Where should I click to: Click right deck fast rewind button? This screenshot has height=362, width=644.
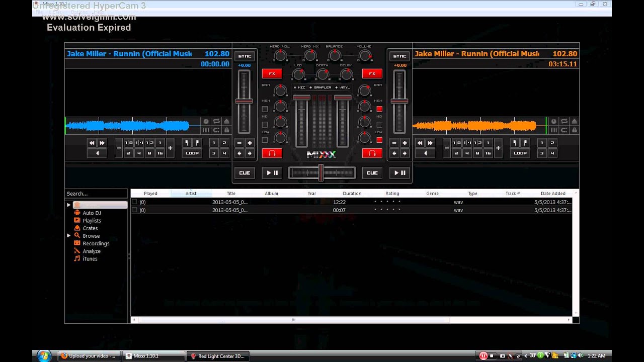pyautogui.click(x=420, y=143)
